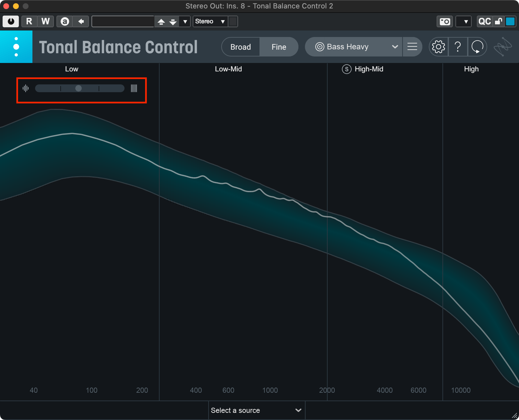Click the target icon beside Bass Heavy
Screen dimensions: 519x420
coord(320,47)
